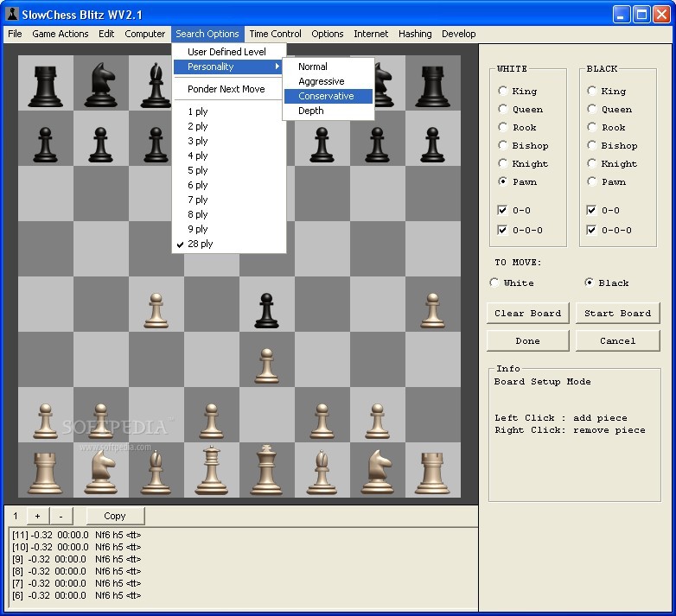
Task: Open the Computer menu
Action: coord(145,34)
